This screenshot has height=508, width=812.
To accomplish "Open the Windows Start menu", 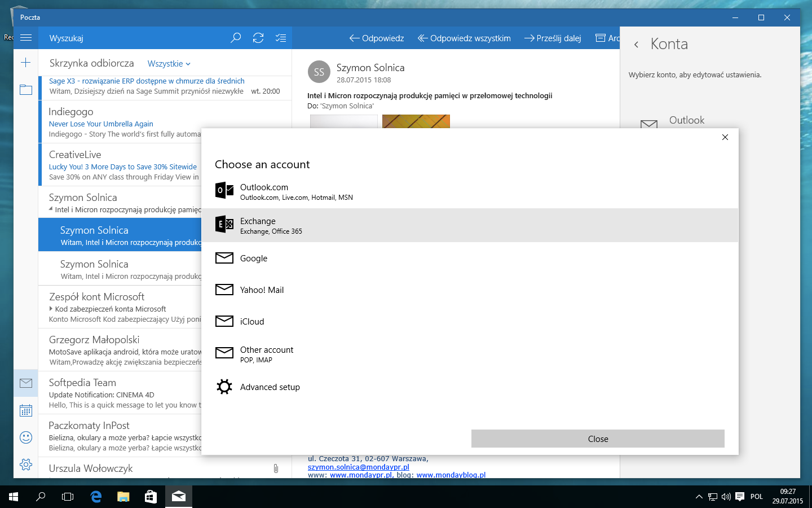I will (14, 497).
